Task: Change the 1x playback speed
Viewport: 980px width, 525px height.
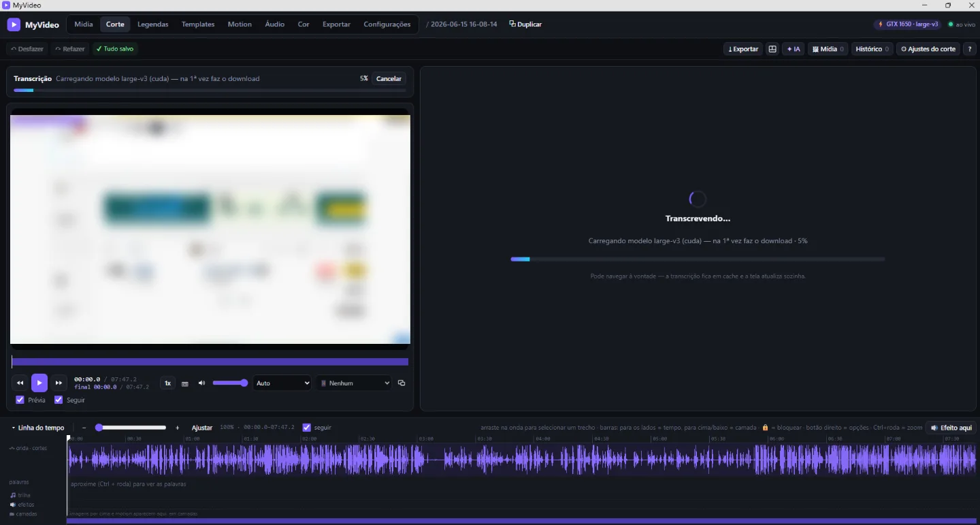Action: tap(167, 383)
